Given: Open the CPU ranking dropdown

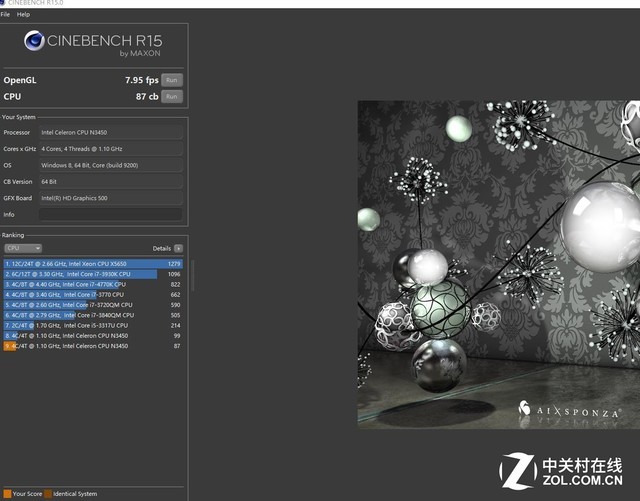Looking at the screenshot, I should point(23,248).
